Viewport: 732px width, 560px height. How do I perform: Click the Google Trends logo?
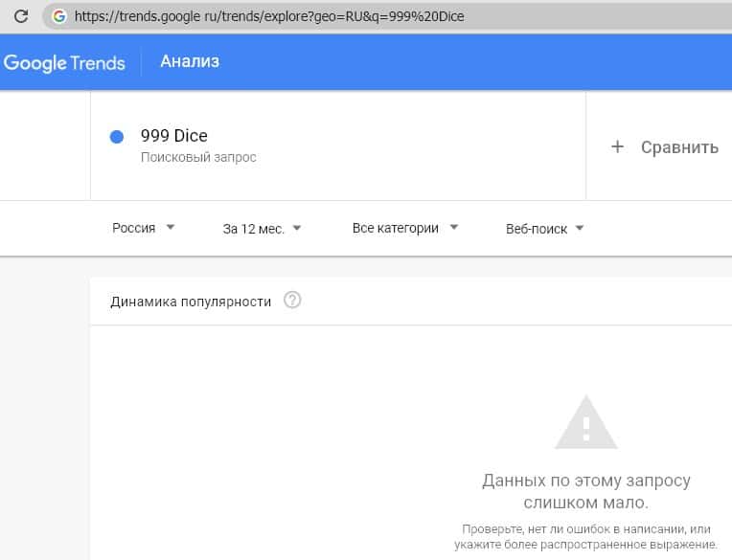click(x=64, y=63)
